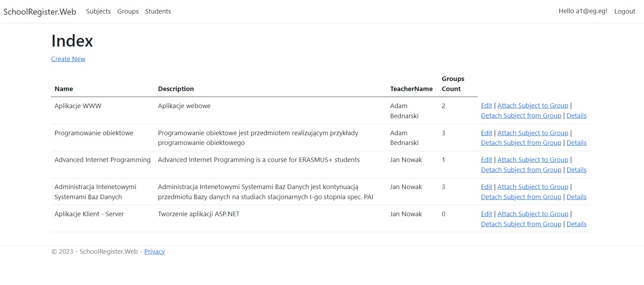
Task: Click the Create New link
Action: pyautogui.click(x=68, y=59)
